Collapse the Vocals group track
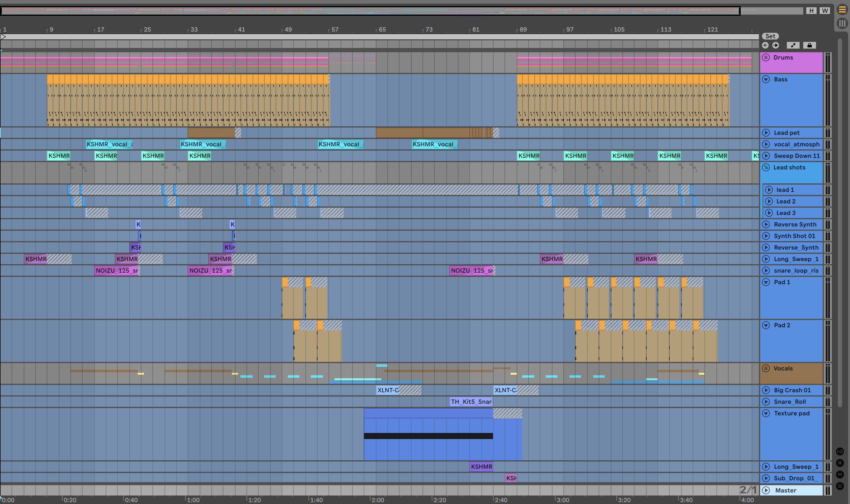Image resolution: width=850 pixels, height=504 pixels. [x=766, y=368]
